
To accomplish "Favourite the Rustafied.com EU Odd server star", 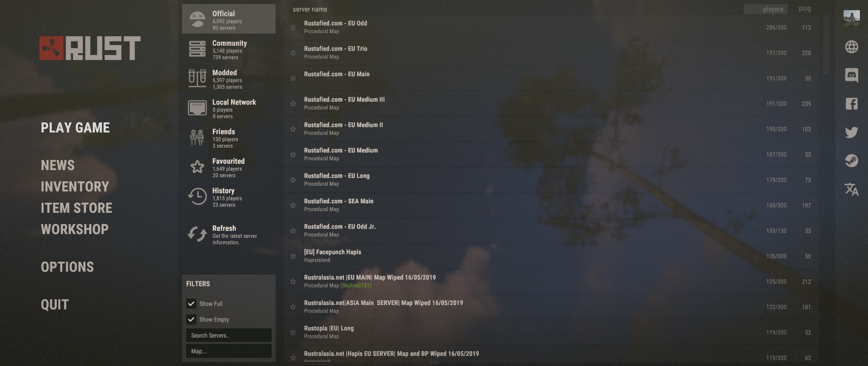I will [x=293, y=27].
